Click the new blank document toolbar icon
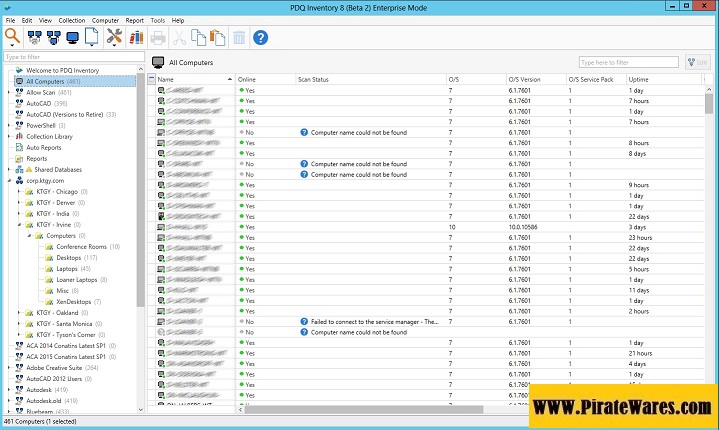Image resolution: width=719 pixels, height=430 pixels. coord(92,37)
